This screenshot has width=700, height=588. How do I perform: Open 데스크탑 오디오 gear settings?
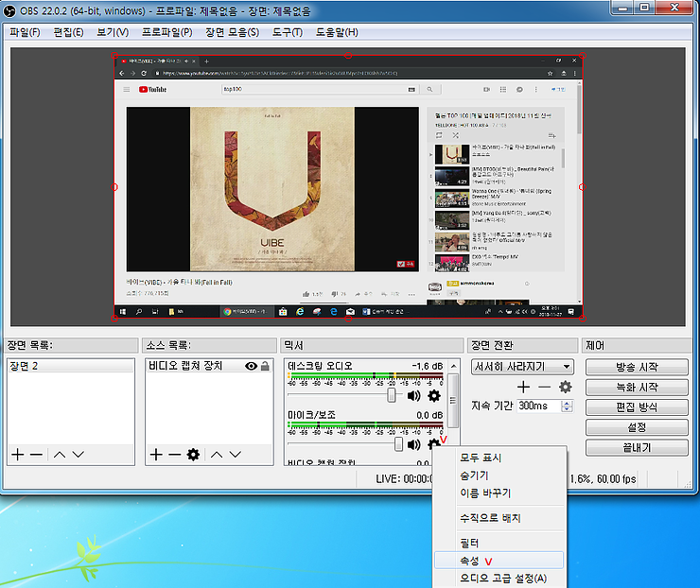pos(434,396)
